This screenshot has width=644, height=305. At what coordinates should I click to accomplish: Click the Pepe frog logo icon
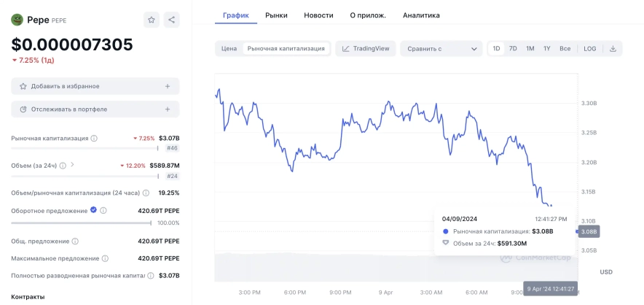17,20
